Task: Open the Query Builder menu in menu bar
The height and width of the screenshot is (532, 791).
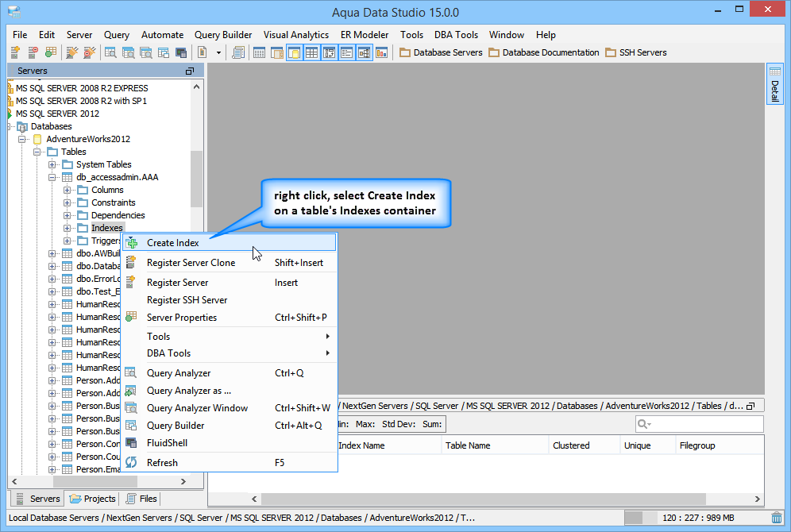Action: [x=223, y=35]
